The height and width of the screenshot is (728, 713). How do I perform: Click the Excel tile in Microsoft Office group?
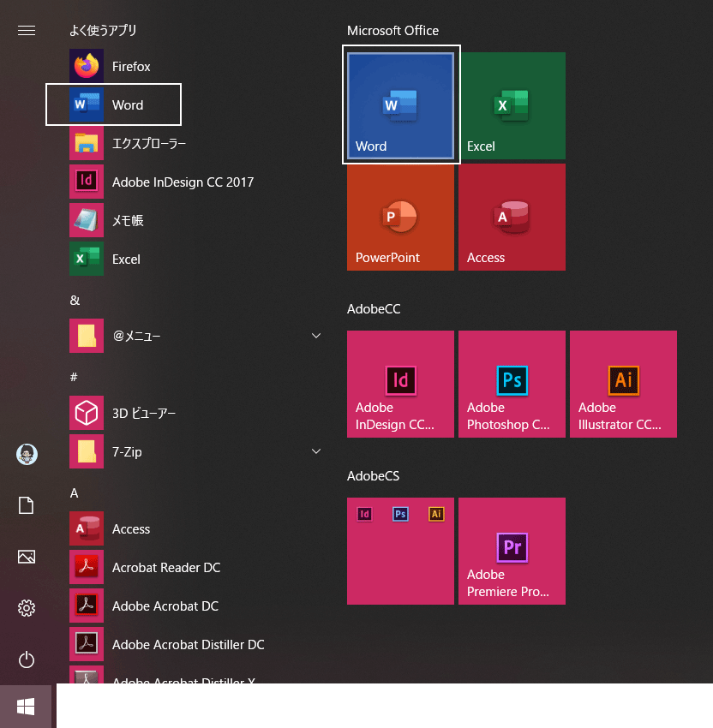pyautogui.click(x=512, y=105)
